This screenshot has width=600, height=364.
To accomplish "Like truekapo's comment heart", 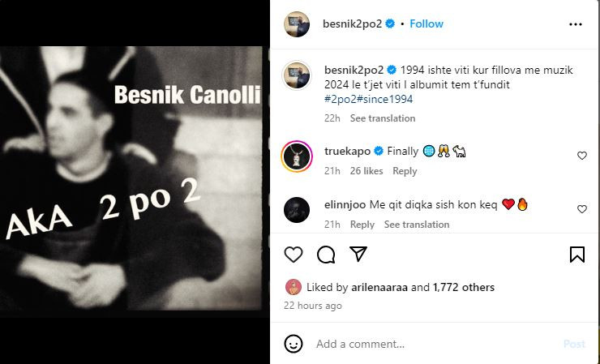I will (582, 156).
